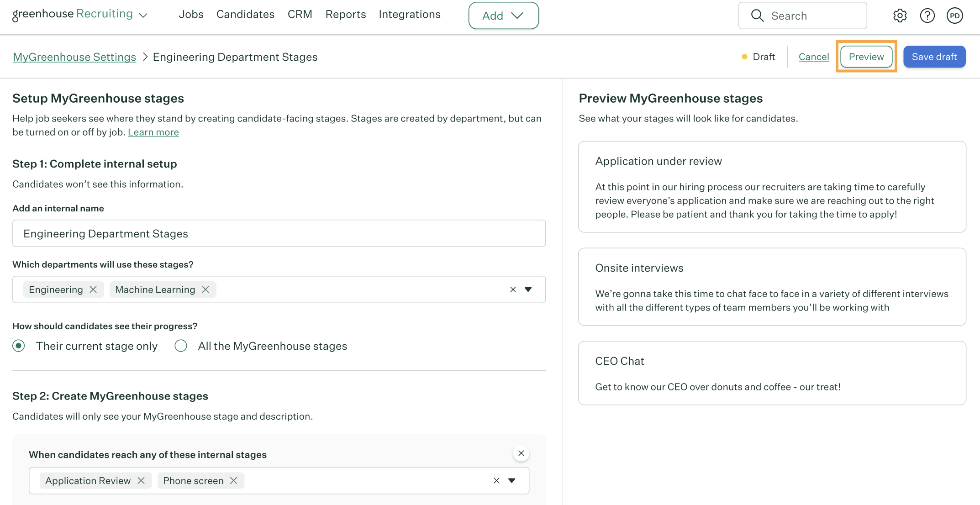The height and width of the screenshot is (505, 980).
Task: Open the Greenhouse Recruiting product switcher chevron
Action: pos(143,16)
